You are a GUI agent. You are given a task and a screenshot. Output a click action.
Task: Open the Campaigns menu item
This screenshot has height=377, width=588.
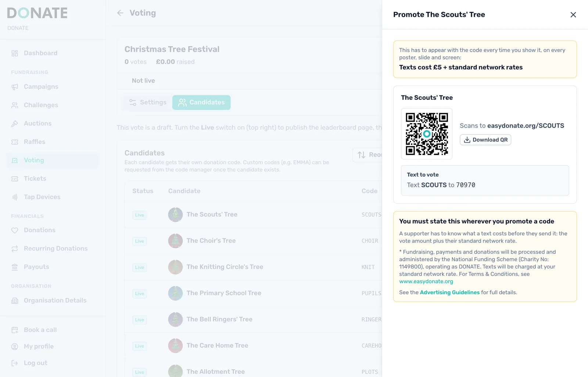click(53, 87)
